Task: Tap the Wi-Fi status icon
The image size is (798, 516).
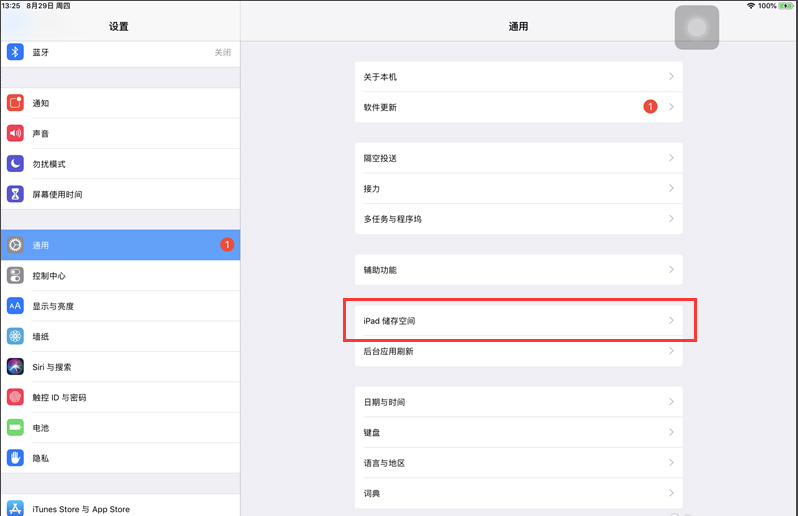Action: point(751,6)
